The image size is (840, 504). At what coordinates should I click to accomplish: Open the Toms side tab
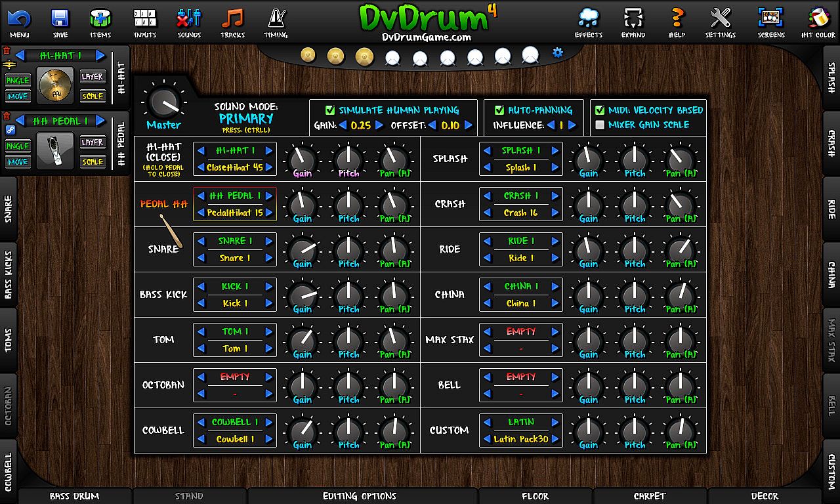pos(9,340)
